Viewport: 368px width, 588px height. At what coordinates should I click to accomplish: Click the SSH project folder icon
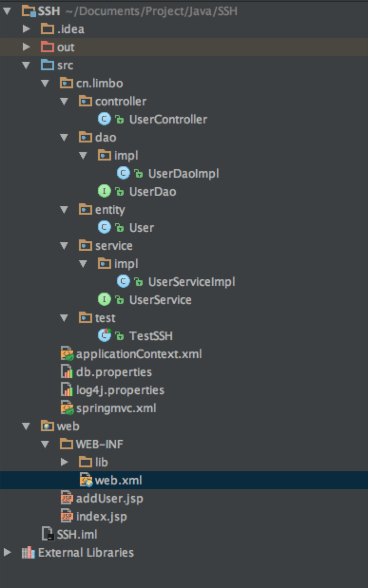click(29, 10)
